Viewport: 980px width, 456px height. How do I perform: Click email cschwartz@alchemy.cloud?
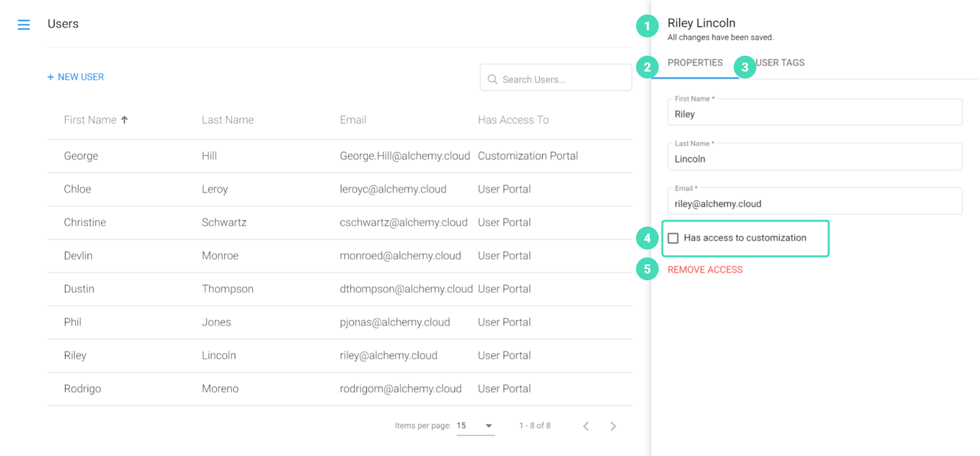pos(404,222)
